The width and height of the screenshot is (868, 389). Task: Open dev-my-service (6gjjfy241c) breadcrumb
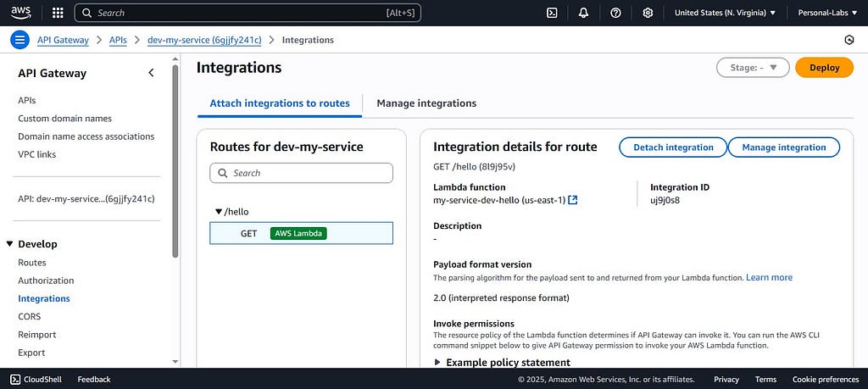204,40
